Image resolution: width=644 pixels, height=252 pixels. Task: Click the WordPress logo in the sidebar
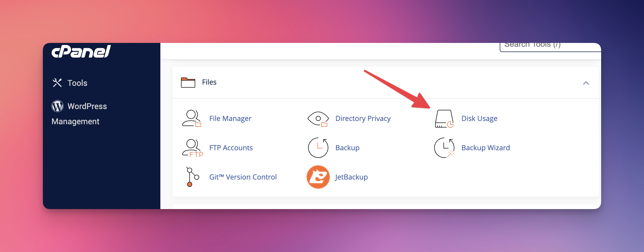click(x=58, y=106)
